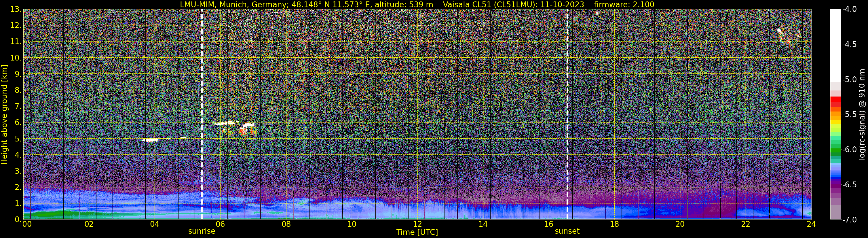The width and height of the screenshot is (868, 238).
Task: Click the colorbar tick label '-4.5'
Action: [849, 44]
